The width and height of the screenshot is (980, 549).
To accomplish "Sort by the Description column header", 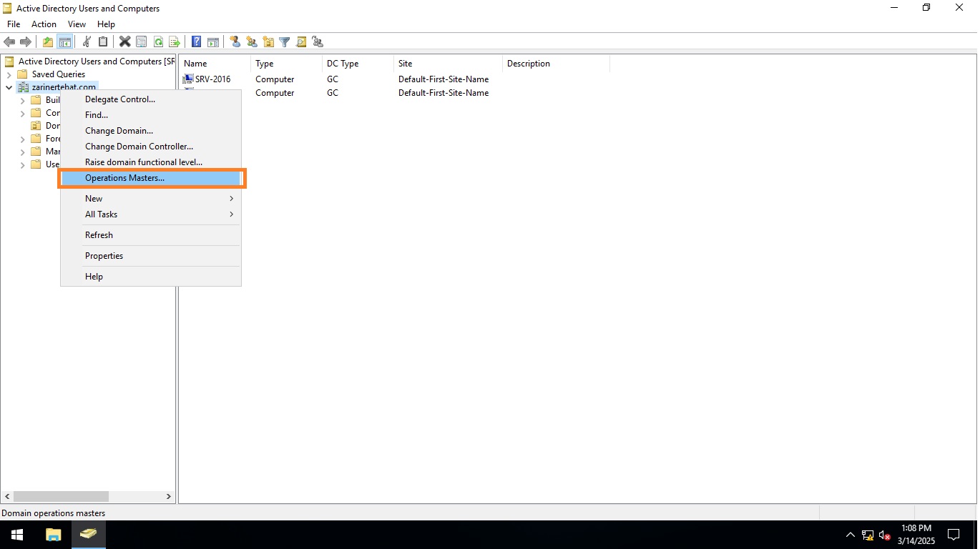I will tap(556, 64).
